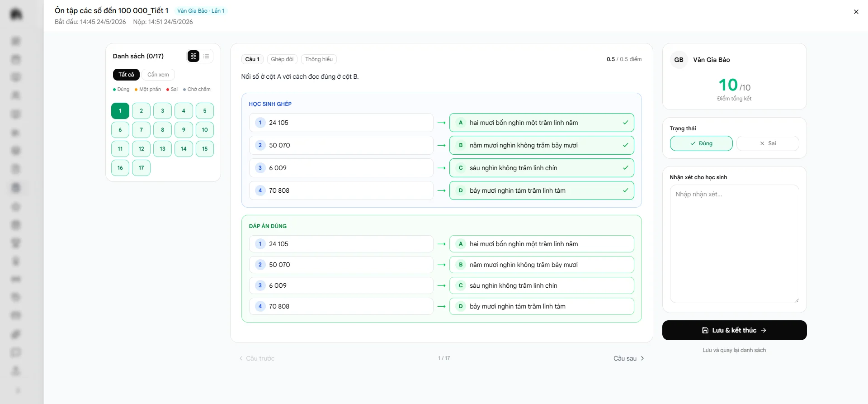Viewport: 868px width, 404px height.
Task: Click the 0.5 / 0.5 điểm score
Action: coord(624,59)
